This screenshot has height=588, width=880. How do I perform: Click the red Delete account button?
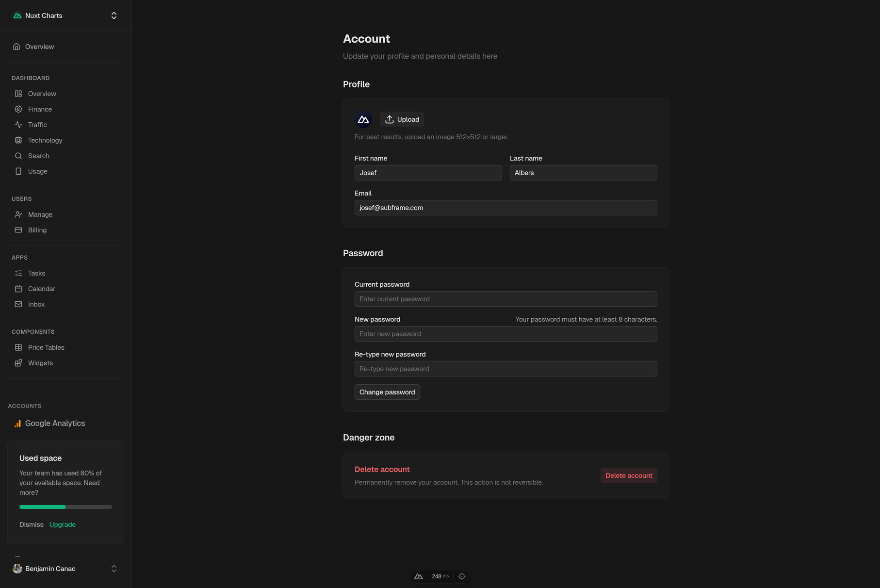629,475
